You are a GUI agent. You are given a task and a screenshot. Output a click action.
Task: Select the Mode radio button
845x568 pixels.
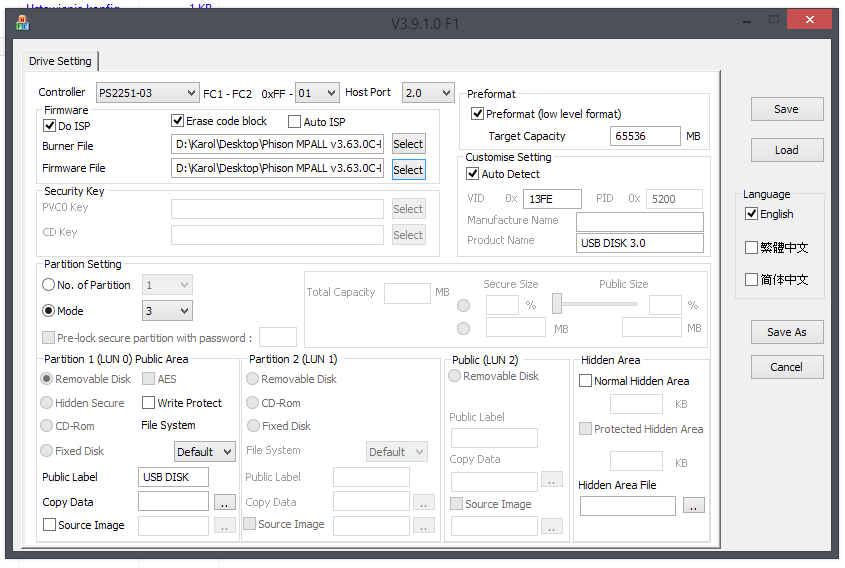click(x=49, y=311)
